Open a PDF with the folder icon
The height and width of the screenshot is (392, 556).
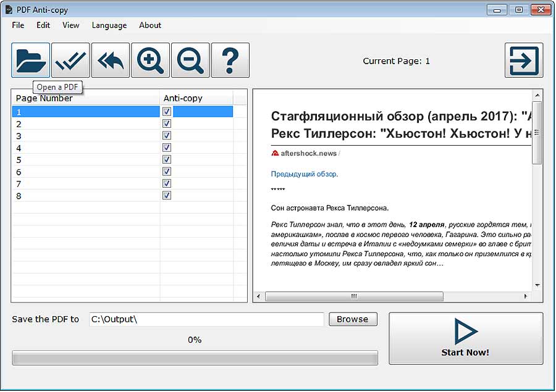coord(30,60)
